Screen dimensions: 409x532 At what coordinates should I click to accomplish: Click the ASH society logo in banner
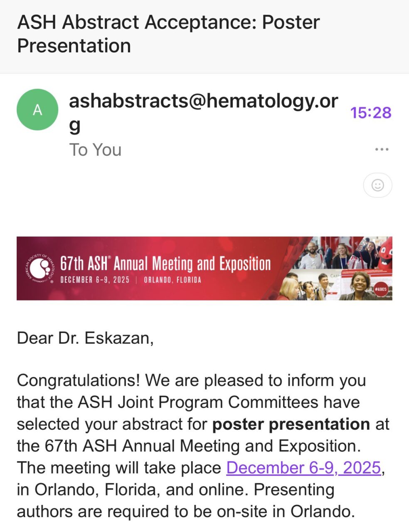(40, 269)
